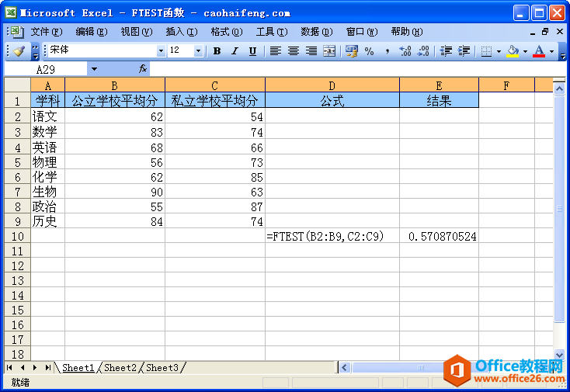Minimize the workbook window
This screenshot has height=392, width=570.
click(533, 33)
